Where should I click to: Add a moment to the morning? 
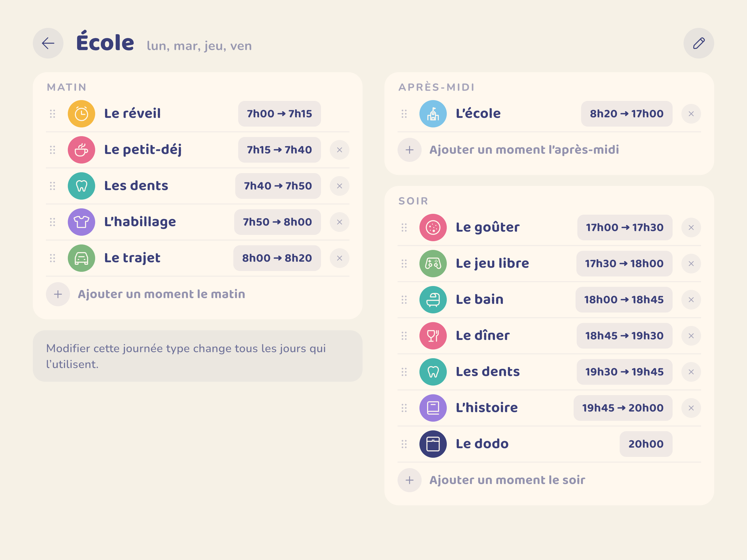145,294
